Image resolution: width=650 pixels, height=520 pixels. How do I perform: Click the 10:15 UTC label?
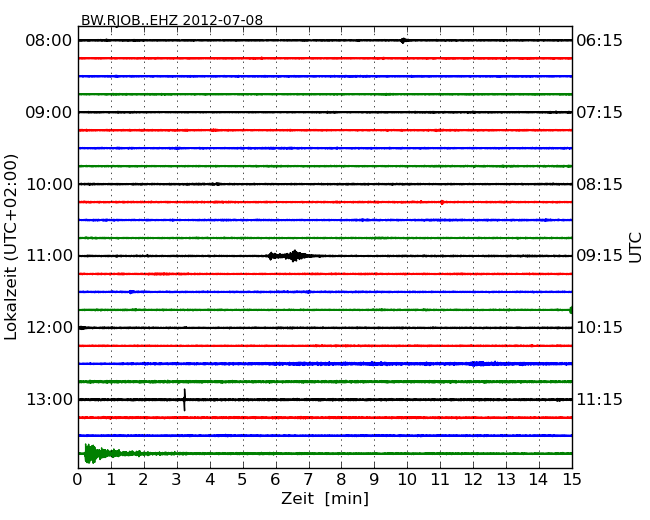tap(599, 328)
